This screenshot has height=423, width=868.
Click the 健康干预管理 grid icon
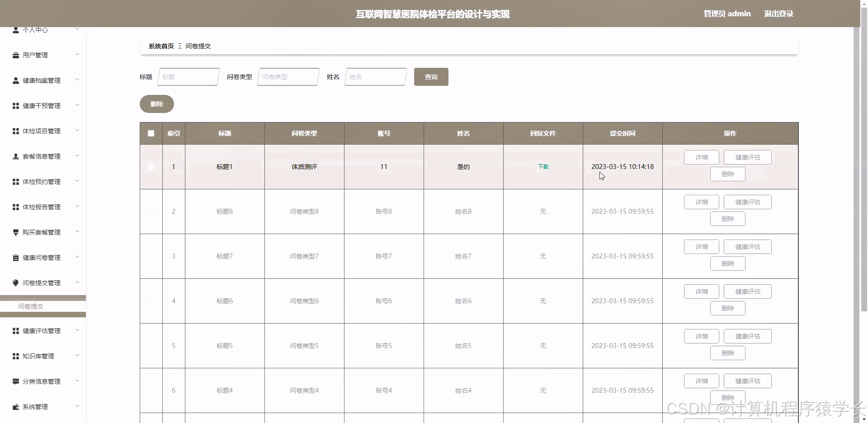(16, 106)
